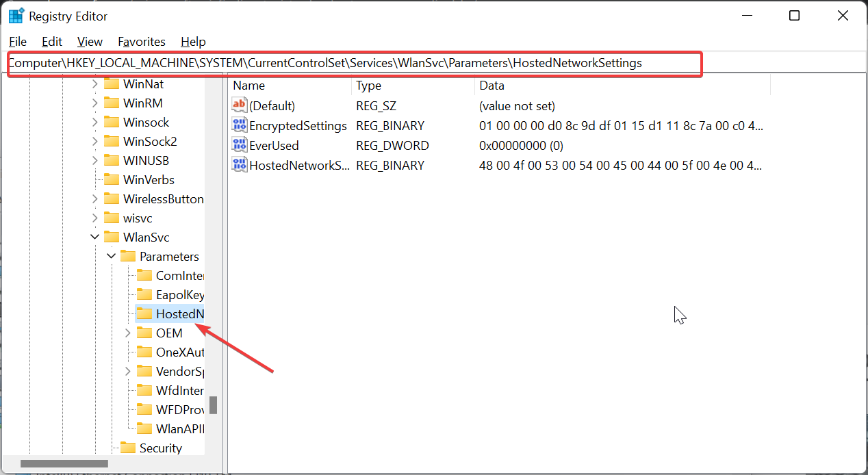The height and width of the screenshot is (475, 868).
Task: Select the EncryptedSettings value name
Action: (298, 126)
